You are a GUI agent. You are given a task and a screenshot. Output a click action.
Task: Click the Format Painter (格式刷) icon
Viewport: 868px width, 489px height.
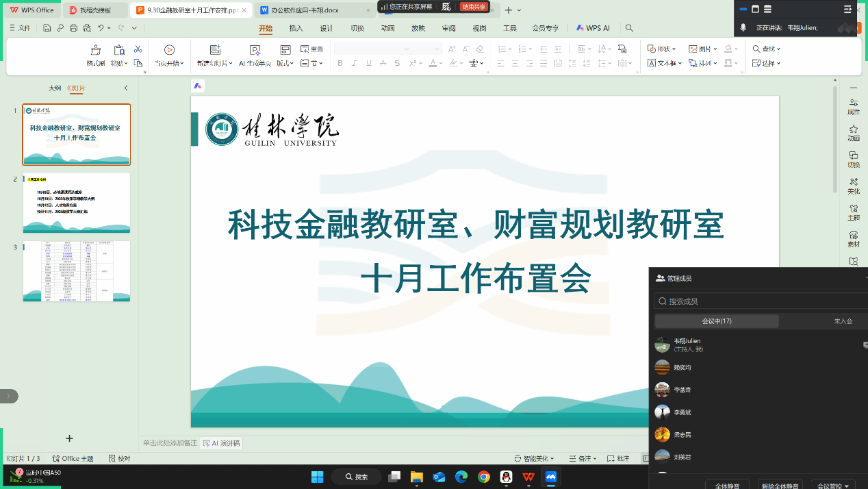(x=96, y=50)
